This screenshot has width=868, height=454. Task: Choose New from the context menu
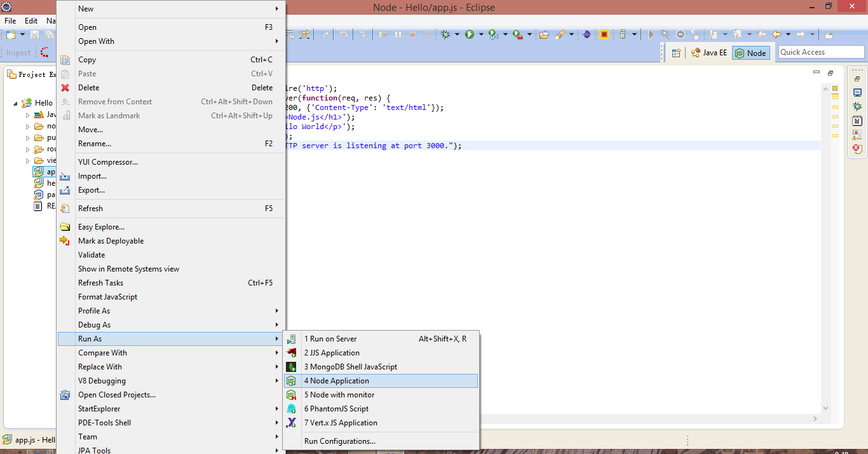coord(172,9)
